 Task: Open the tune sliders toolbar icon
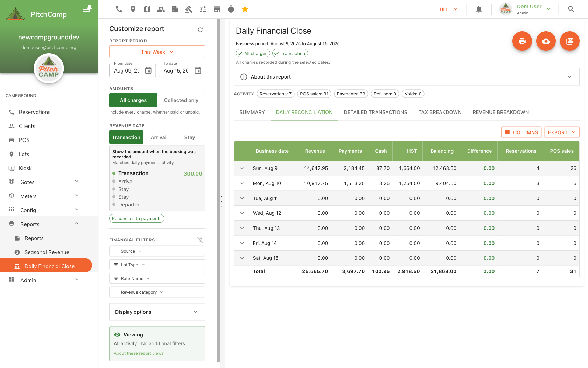click(203, 9)
